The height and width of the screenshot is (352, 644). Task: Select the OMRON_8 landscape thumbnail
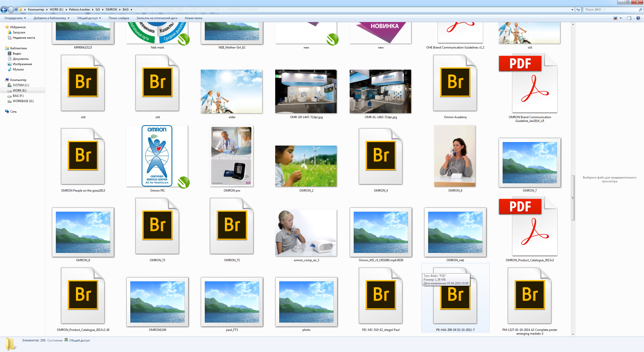click(x=83, y=232)
